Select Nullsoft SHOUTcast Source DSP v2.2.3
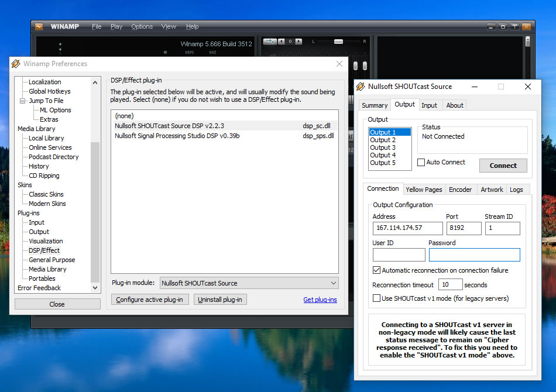556x392 pixels. click(x=225, y=126)
